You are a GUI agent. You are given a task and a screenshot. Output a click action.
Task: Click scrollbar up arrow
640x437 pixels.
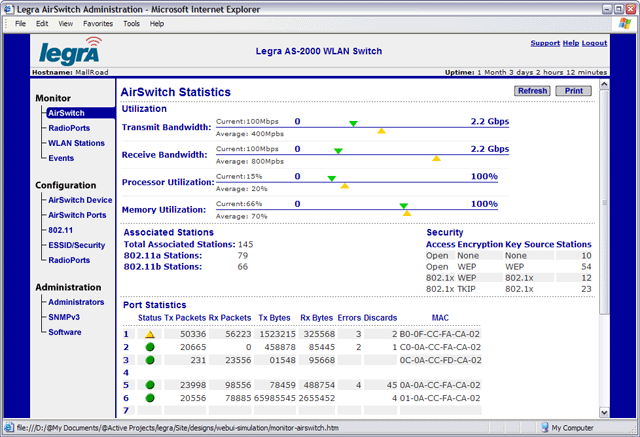coord(604,84)
